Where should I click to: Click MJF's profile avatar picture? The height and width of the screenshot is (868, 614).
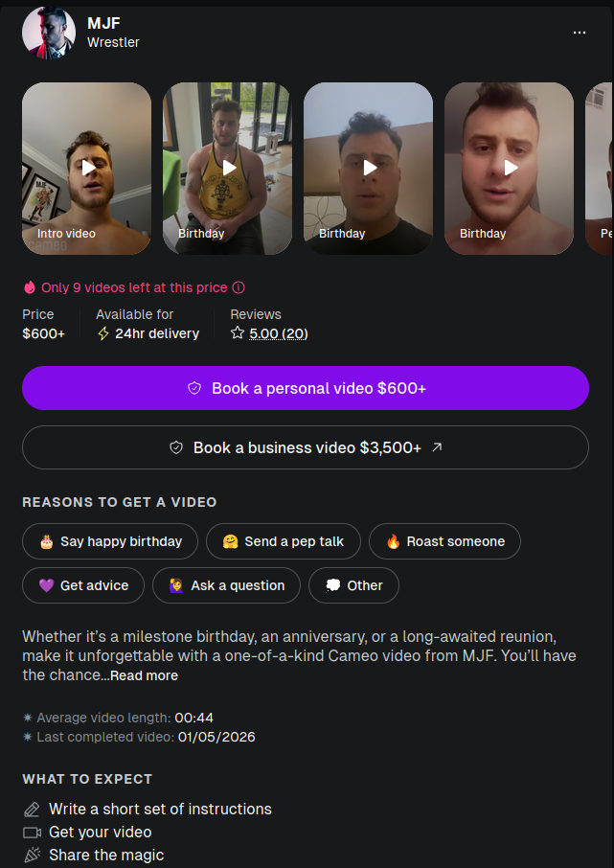(x=49, y=33)
